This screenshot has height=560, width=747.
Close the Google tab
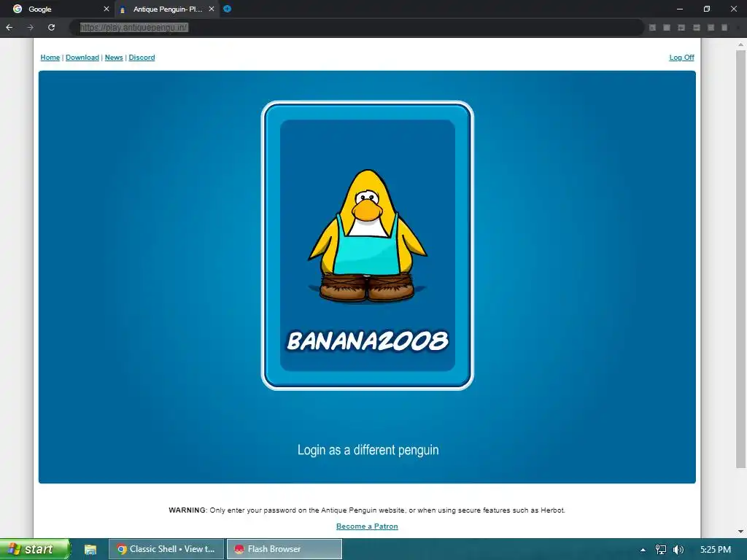coord(107,9)
